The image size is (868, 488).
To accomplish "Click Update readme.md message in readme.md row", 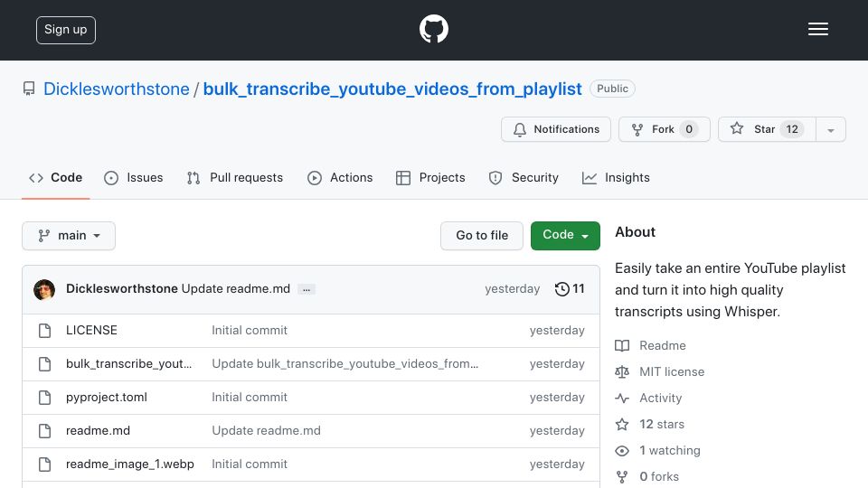I will click(266, 430).
